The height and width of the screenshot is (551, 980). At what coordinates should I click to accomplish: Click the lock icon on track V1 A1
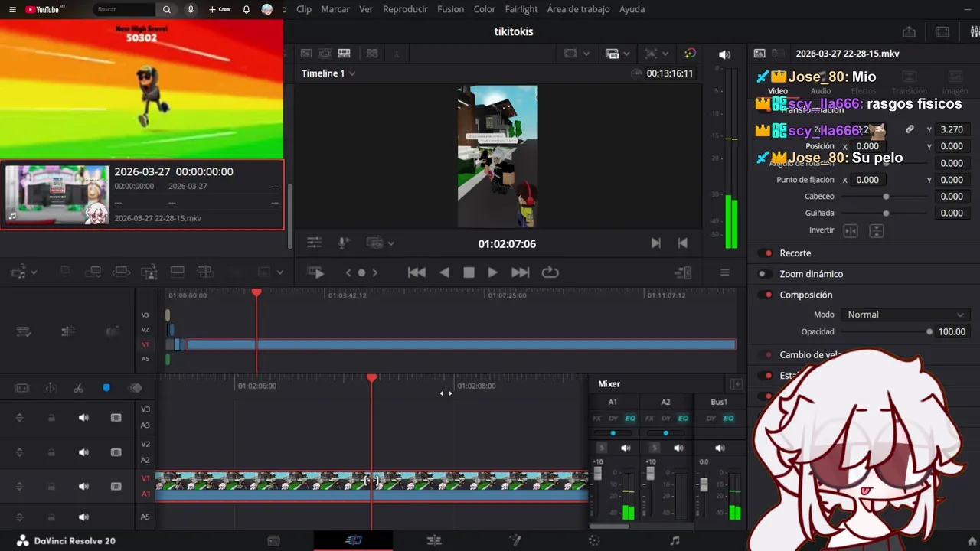click(x=51, y=486)
